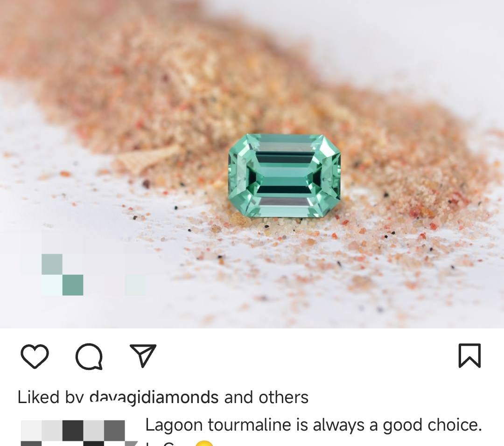Like the post with the heart icon
This screenshot has height=446, width=504.
pos(35,356)
